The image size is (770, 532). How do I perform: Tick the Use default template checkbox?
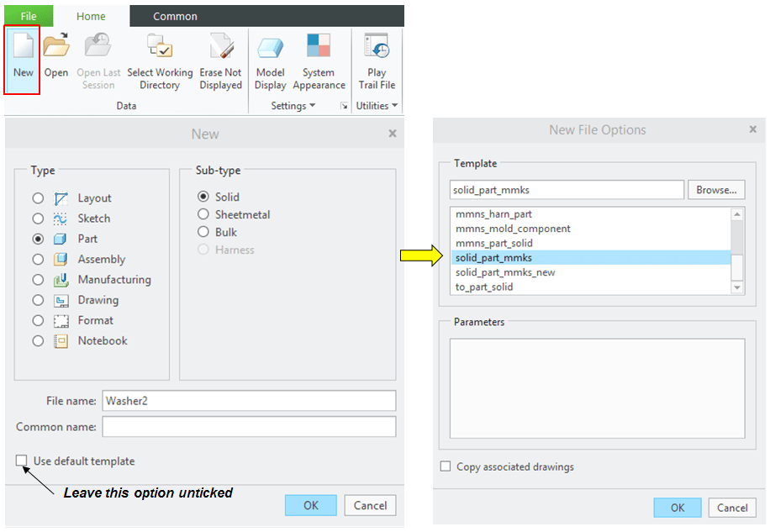point(21,461)
